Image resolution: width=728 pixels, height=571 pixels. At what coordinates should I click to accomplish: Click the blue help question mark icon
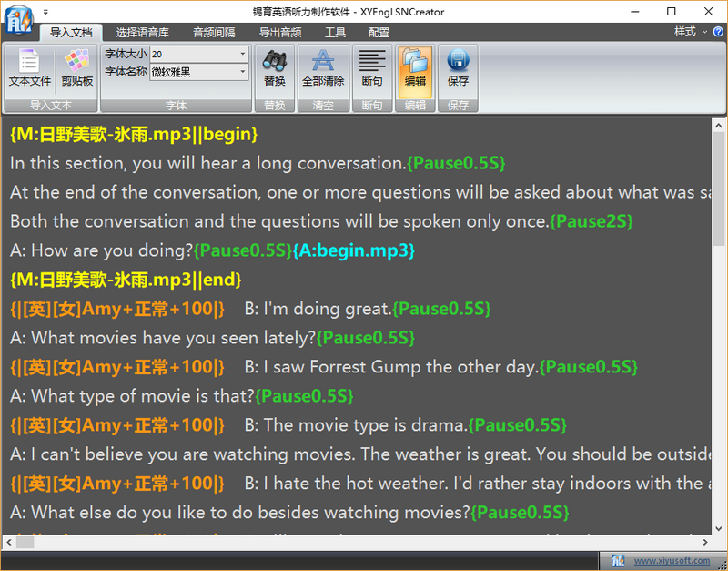pos(718,32)
